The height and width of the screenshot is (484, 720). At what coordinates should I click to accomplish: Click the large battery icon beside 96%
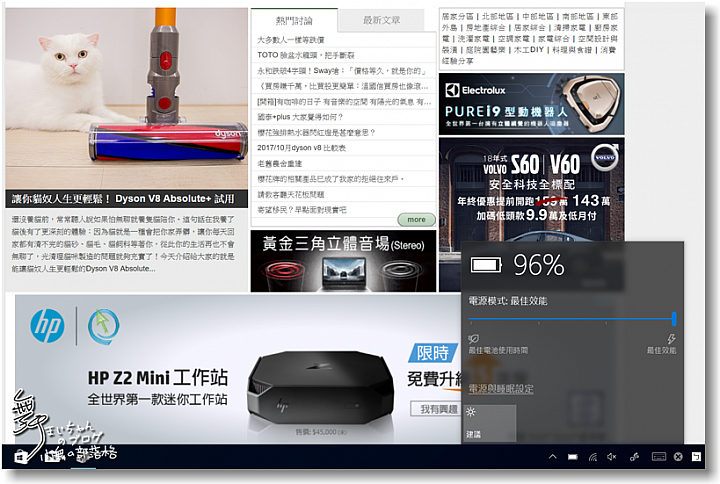486,265
